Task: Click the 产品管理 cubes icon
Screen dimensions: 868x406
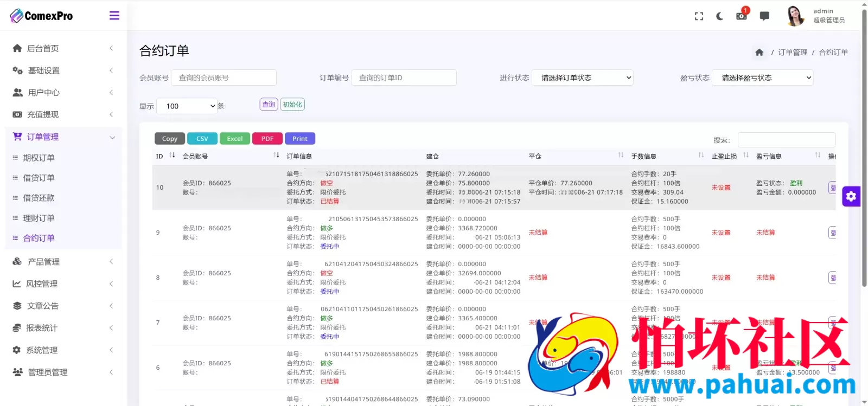Action: (17, 262)
